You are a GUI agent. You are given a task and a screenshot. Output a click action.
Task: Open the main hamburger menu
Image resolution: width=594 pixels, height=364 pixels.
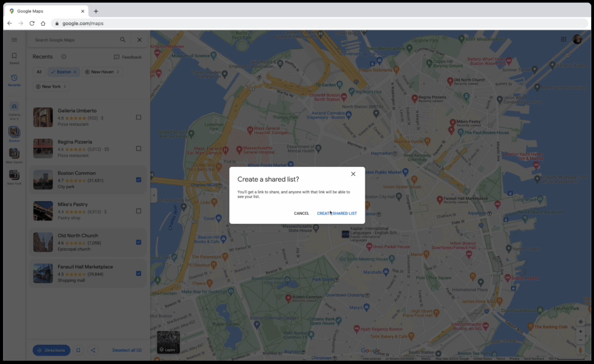click(14, 39)
